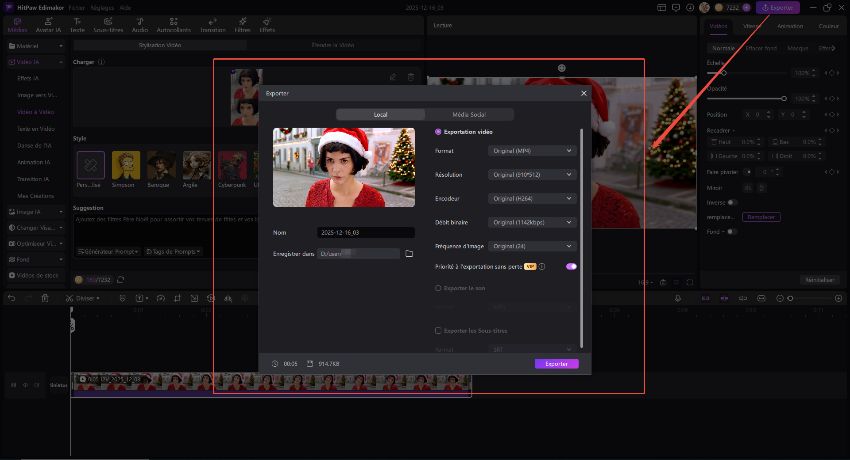850x460 pixels.
Task: Switch to the Local export tab
Action: [381, 114]
